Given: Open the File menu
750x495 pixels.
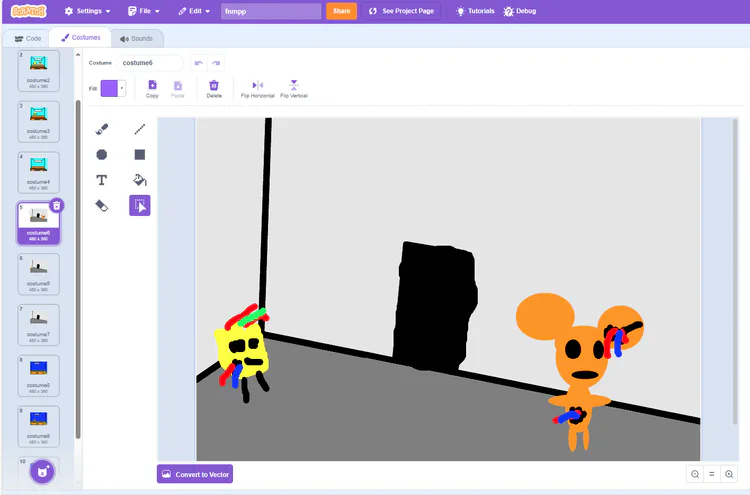Looking at the screenshot, I should click(143, 11).
